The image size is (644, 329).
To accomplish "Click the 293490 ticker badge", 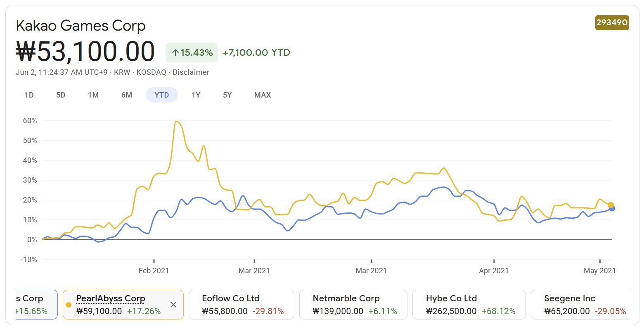I will 612,22.
